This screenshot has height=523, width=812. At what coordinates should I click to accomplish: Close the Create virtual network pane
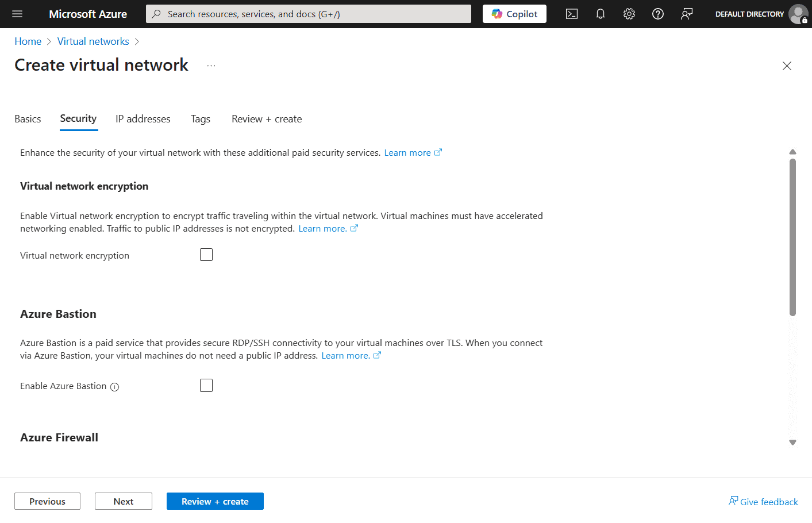coord(787,66)
